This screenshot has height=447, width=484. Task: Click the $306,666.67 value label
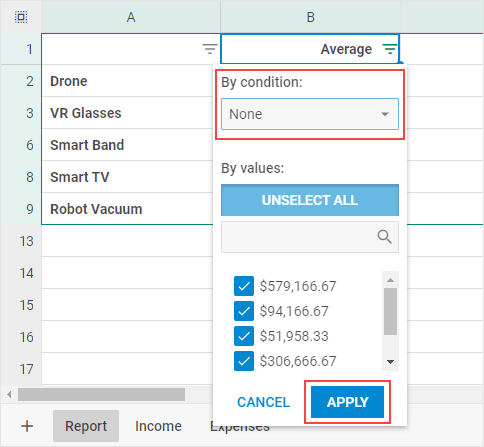298,361
